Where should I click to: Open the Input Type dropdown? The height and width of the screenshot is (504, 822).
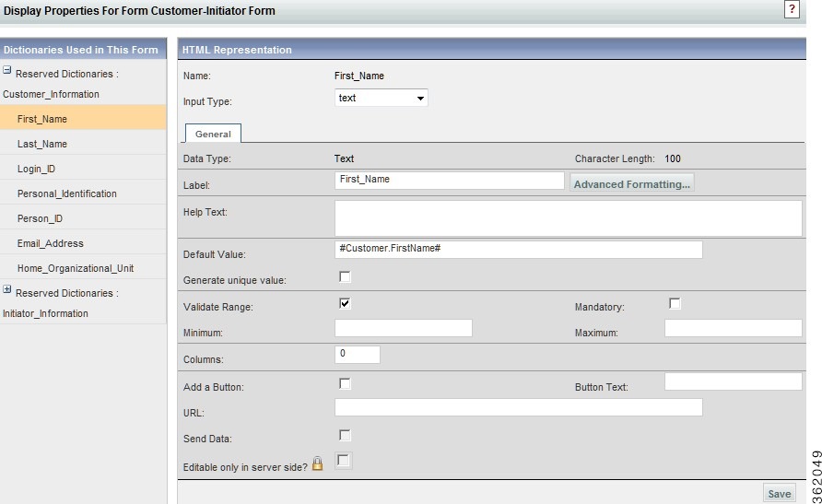point(382,98)
